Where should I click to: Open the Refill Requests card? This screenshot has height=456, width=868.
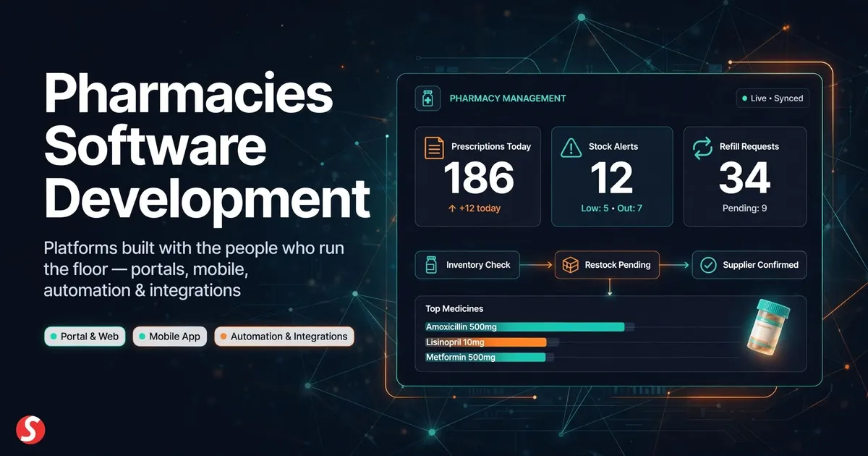point(745,177)
